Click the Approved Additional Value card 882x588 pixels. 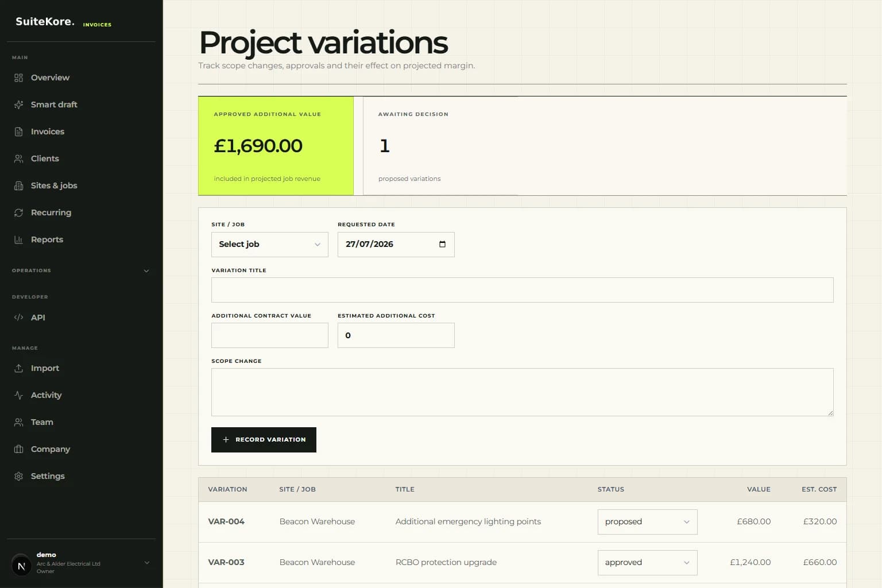pyautogui.click(x=276, y=146)
